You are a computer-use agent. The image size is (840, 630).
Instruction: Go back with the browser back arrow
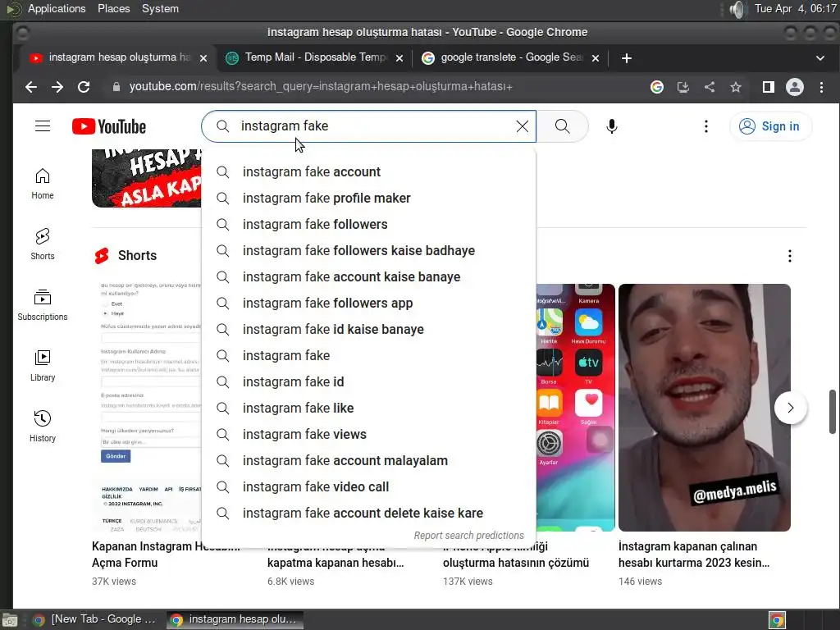click(x=31, y=87)
